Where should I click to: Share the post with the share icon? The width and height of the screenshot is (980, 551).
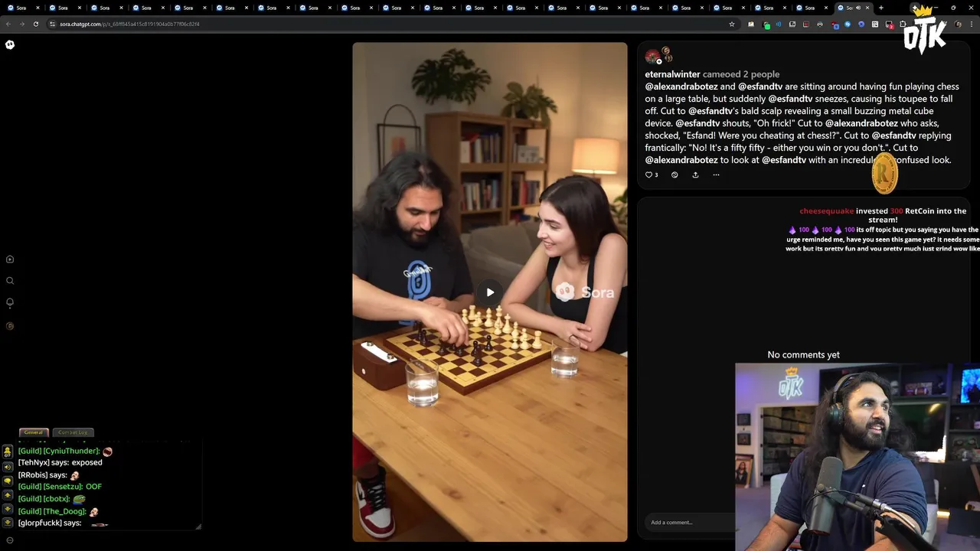695,174
